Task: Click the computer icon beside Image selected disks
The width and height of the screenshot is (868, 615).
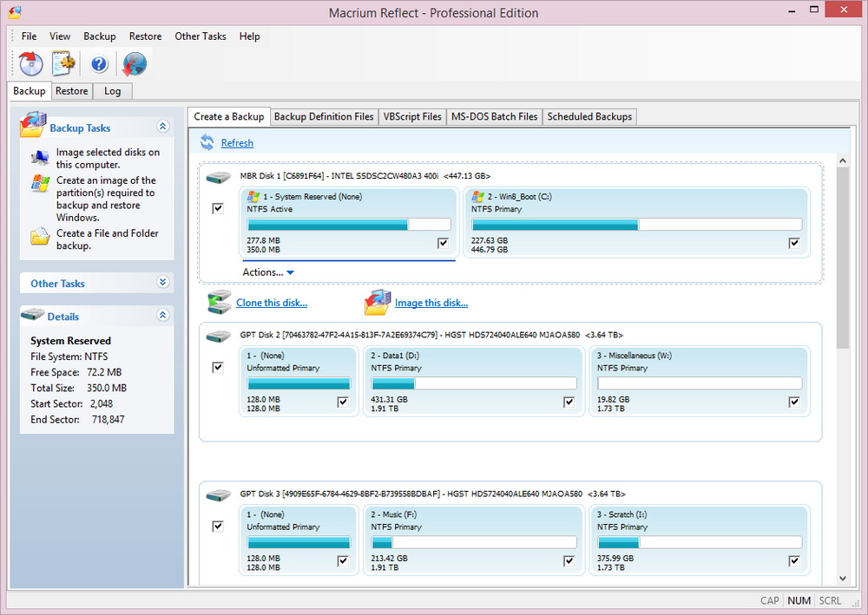Action: 40,158
